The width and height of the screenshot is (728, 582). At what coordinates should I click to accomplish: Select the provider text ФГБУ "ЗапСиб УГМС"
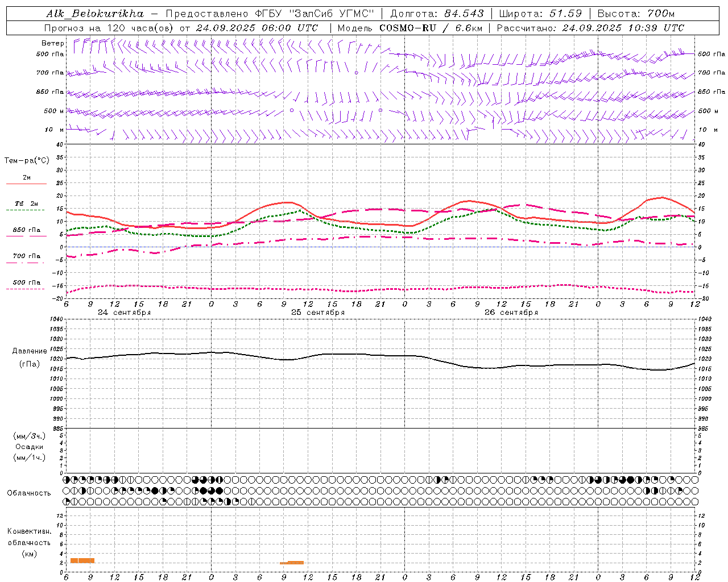coord(313,14)
